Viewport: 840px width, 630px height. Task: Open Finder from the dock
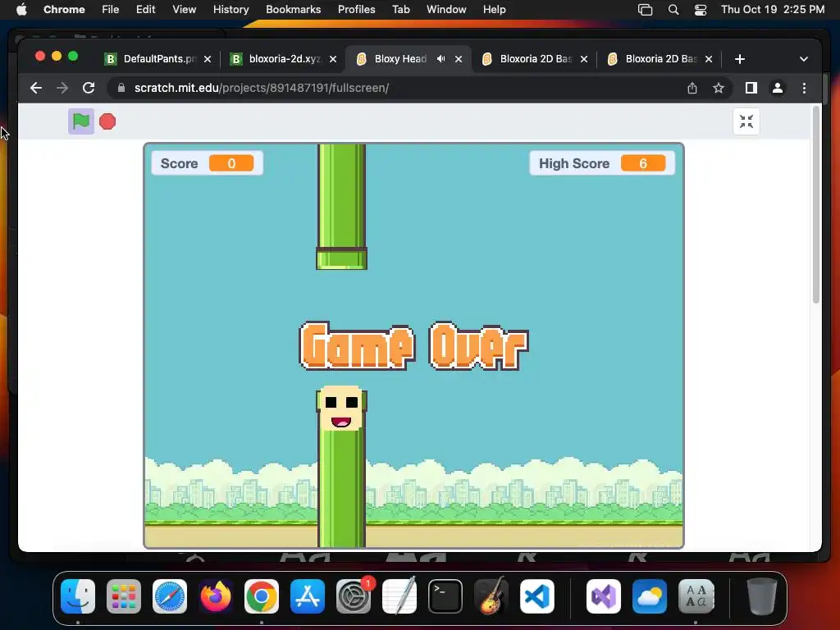[78, 596]
